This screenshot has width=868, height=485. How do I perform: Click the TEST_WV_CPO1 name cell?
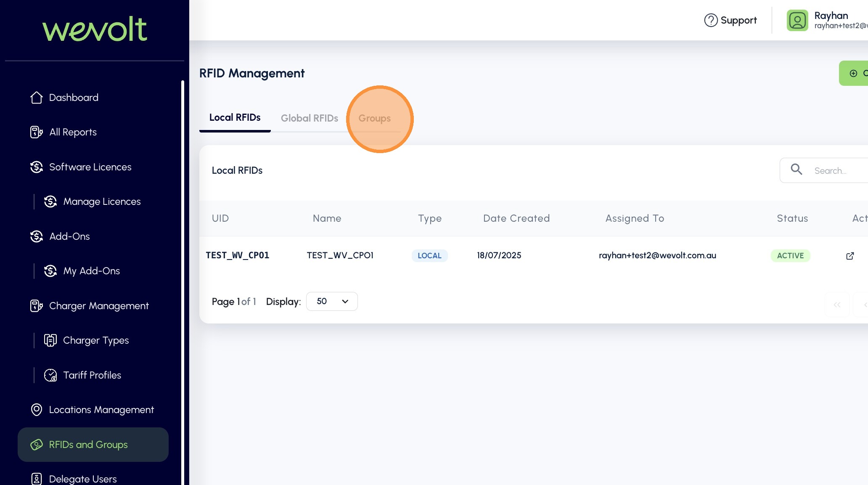point(340,255)
